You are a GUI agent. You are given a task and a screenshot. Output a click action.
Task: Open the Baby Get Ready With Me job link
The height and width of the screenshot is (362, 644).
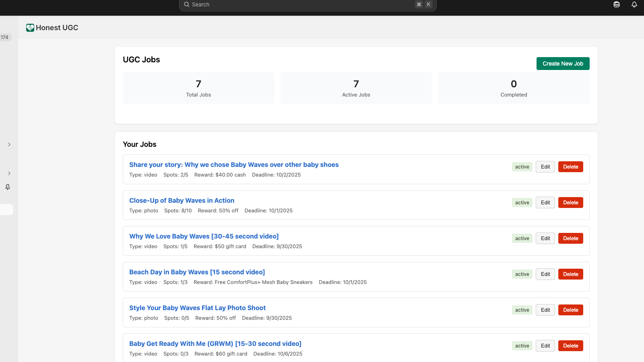(215, 344)
